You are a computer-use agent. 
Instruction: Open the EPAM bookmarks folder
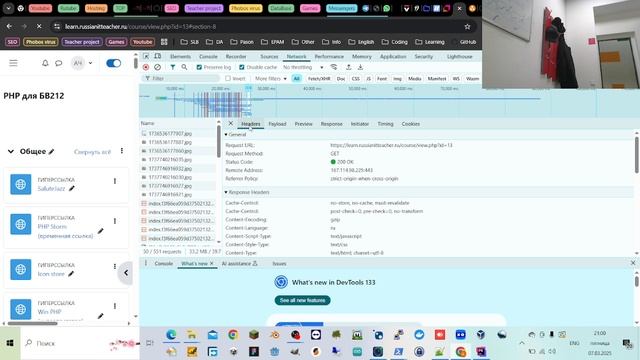point(272,42)
